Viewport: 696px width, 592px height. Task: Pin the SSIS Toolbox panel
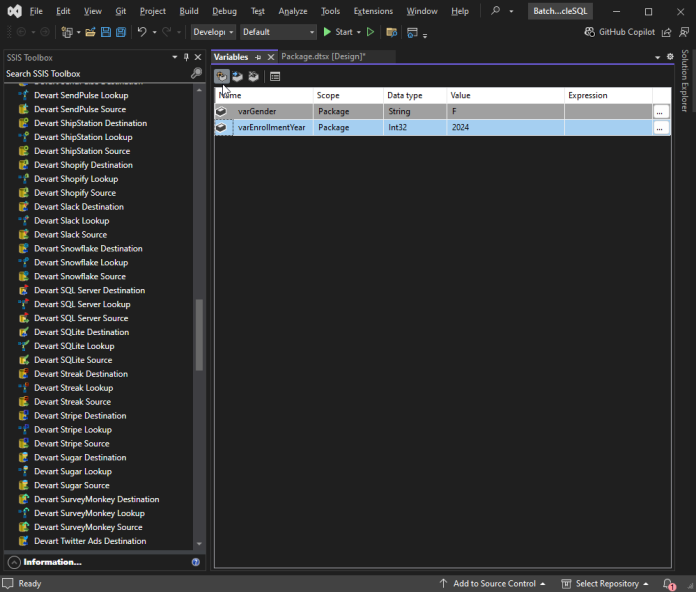pos(186,57)
